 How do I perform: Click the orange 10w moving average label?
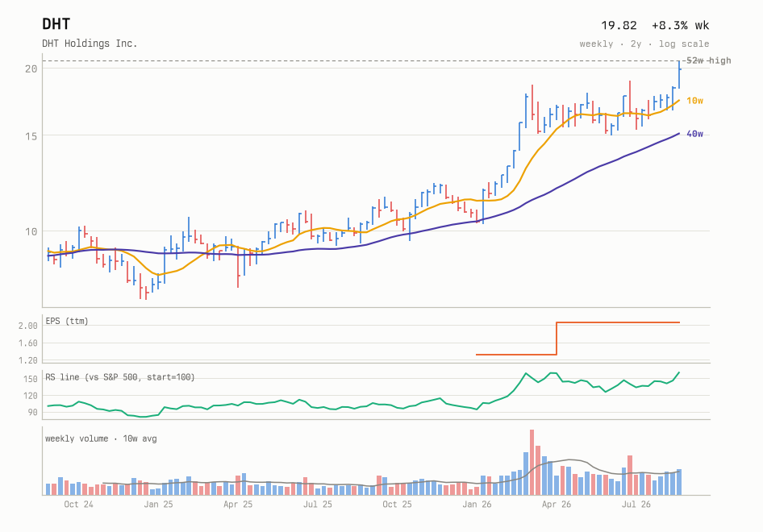click(x=694, y=101)
